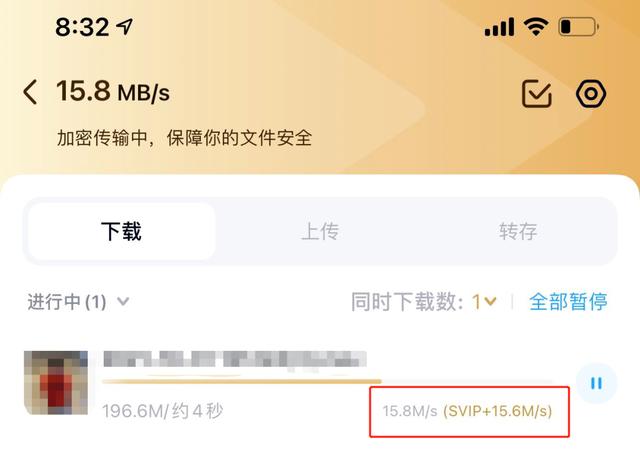Viewport: 640px width, 454px height.
Task: Tap the battery indicator icon
Action: coord(579,27)
